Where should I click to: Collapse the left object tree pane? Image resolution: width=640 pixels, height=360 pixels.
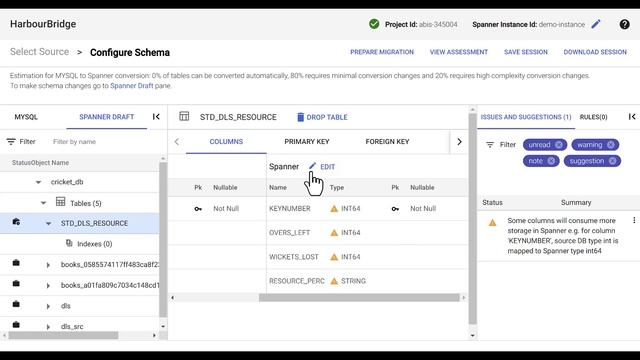(x=156, y=117)
